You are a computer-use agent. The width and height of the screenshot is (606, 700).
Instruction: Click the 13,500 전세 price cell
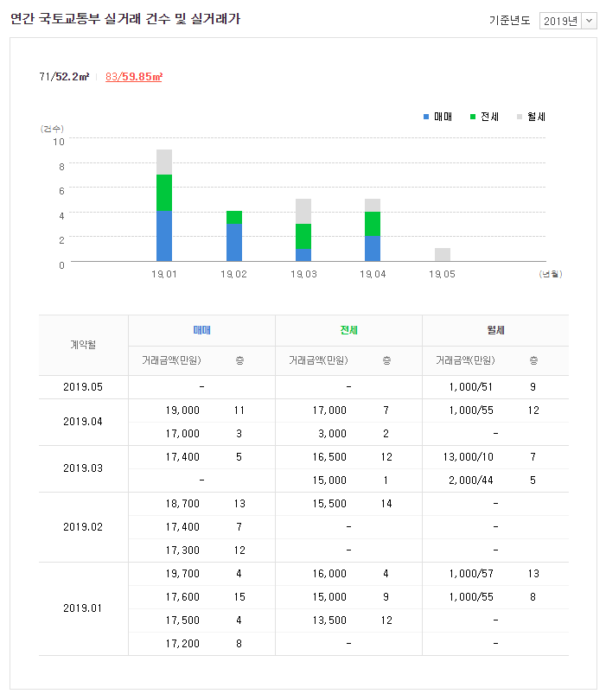[x=329, y=620]
